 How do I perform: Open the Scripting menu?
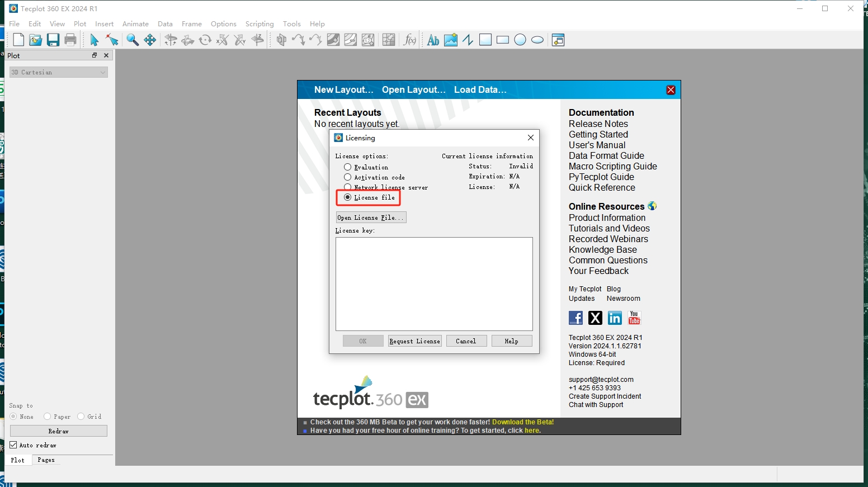(x=260, y=24)
